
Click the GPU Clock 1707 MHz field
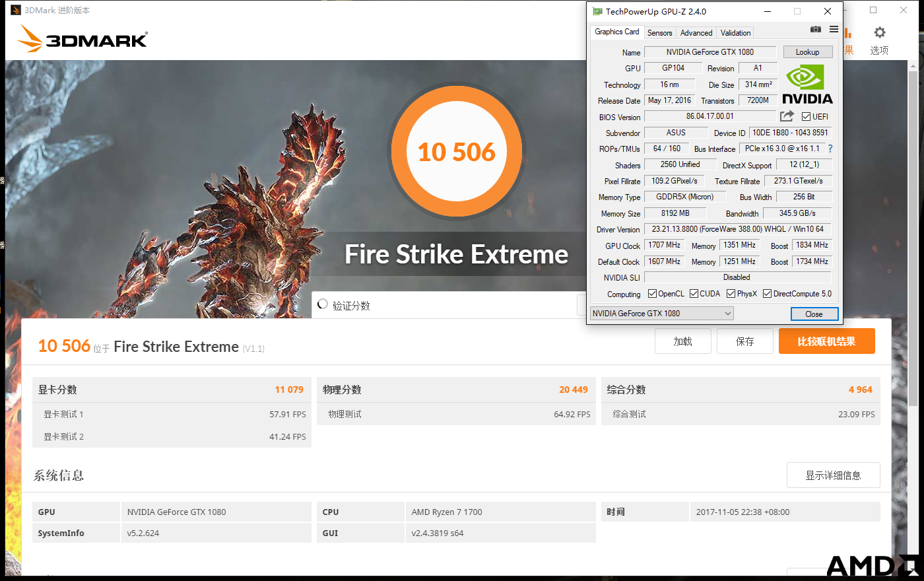[x=665, y=245]
